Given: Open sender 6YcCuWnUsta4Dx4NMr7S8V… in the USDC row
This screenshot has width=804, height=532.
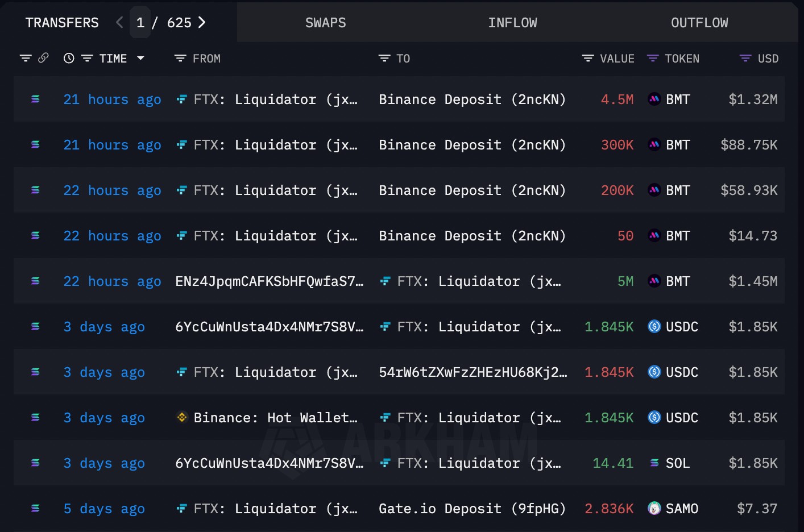Looking at the screenshot, I should click(270, 327).
